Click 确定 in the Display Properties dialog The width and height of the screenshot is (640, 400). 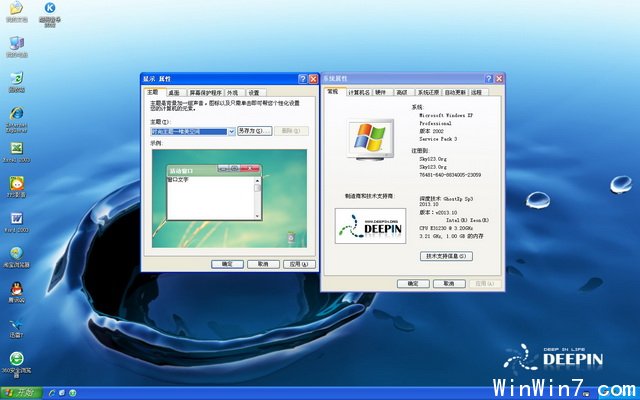coord(227,264)
